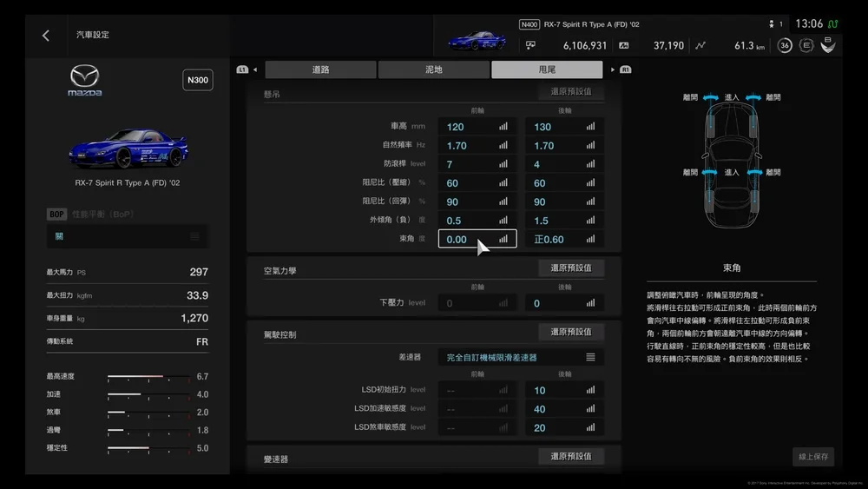Image resolution: width=868 pixels, height=489 pixels.
Task: Switch to the 道路 tab
Action: tap(320, 69)
